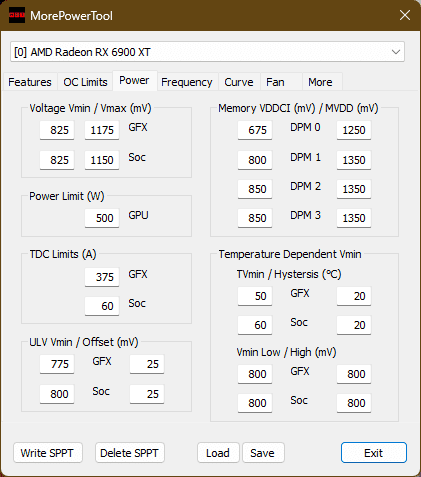Switch to the Features tab

pos(30,82)
